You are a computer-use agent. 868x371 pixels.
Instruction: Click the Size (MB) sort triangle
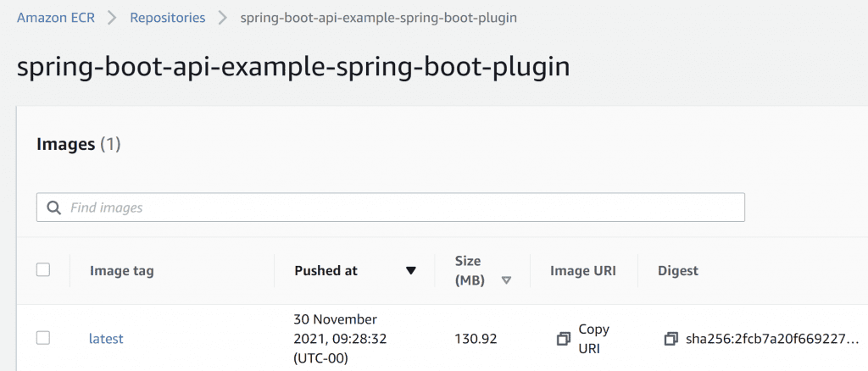point(506,280)
